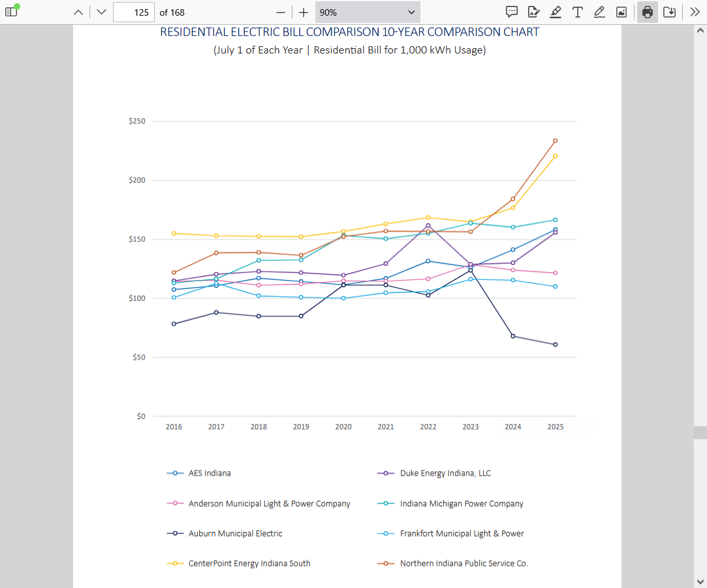Screen dimensions: 707x588
Task: Click scrollbar down arrow at bottom right
Action: (700, 581)
